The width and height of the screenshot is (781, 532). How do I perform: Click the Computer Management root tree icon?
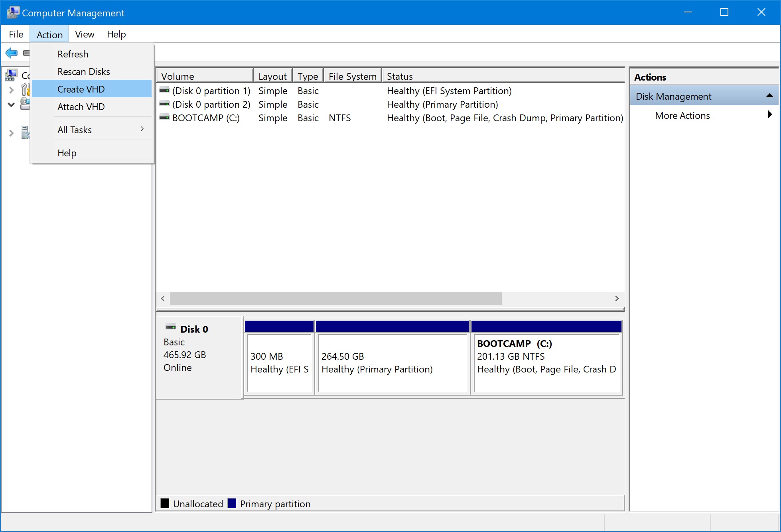11,75
